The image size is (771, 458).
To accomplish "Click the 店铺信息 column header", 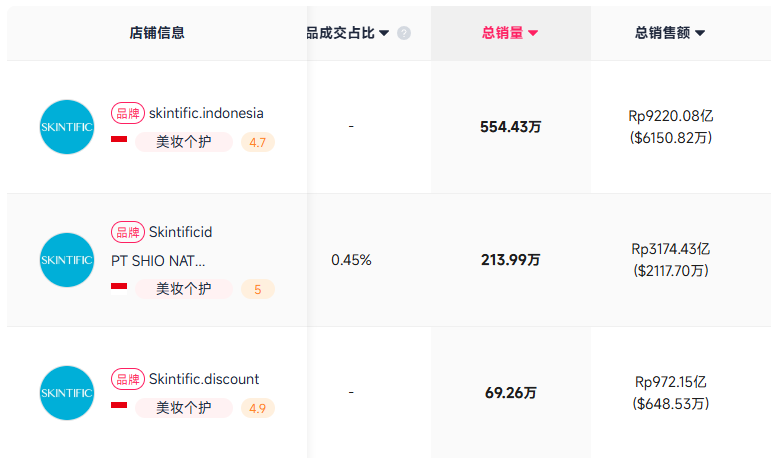I will pyautogui.click(x=157, y=33).
